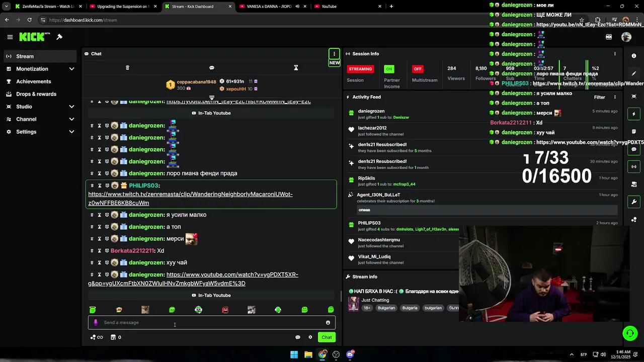Click the speech bubble icon in Chat toolbar
Screen dimensions: 644x362
point(212,68)
